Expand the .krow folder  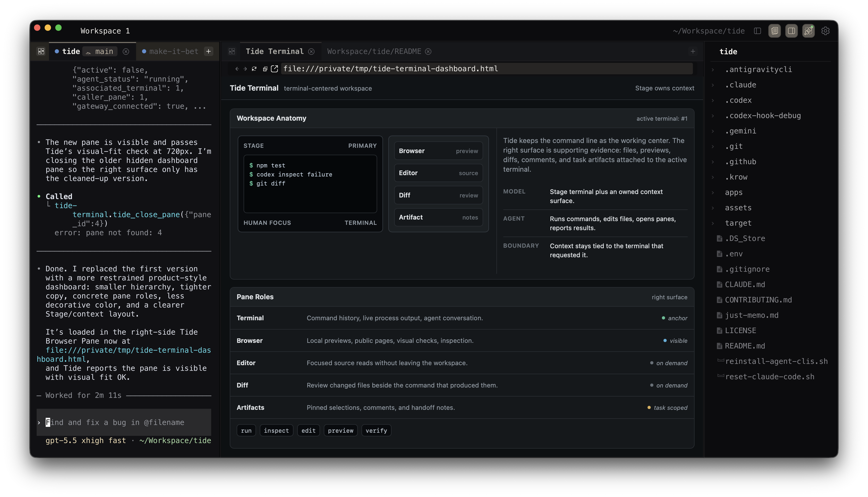click(713, 177)
